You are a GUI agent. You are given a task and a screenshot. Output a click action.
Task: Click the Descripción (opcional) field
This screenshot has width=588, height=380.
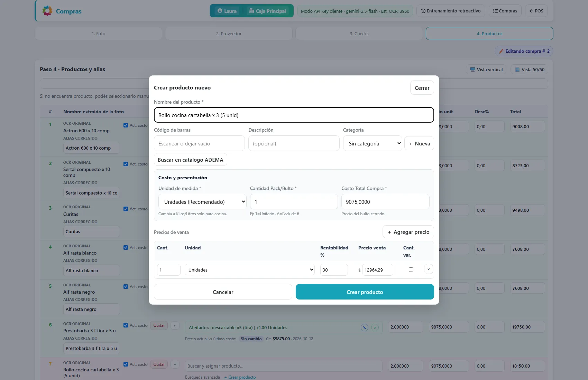(x=294, y=143)
